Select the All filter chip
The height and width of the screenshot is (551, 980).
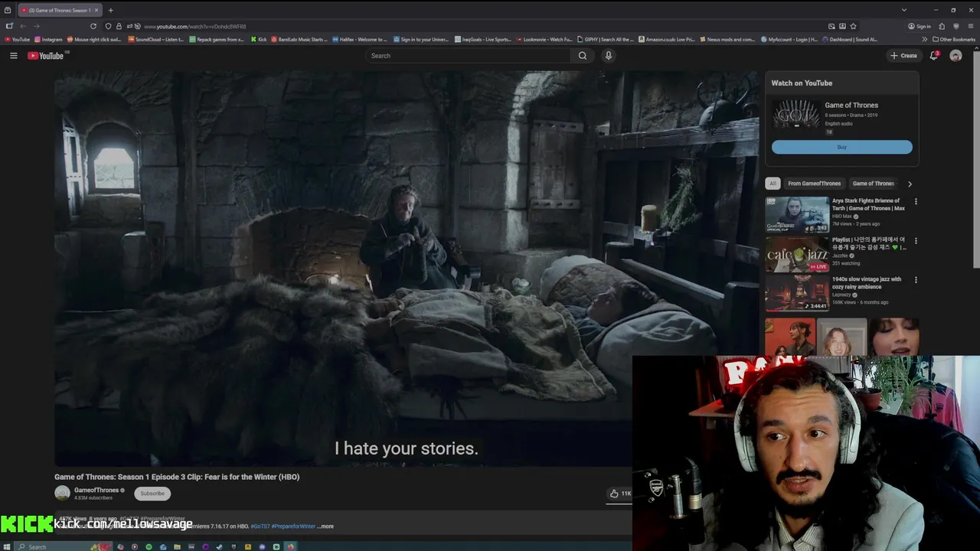pos(773,184)
